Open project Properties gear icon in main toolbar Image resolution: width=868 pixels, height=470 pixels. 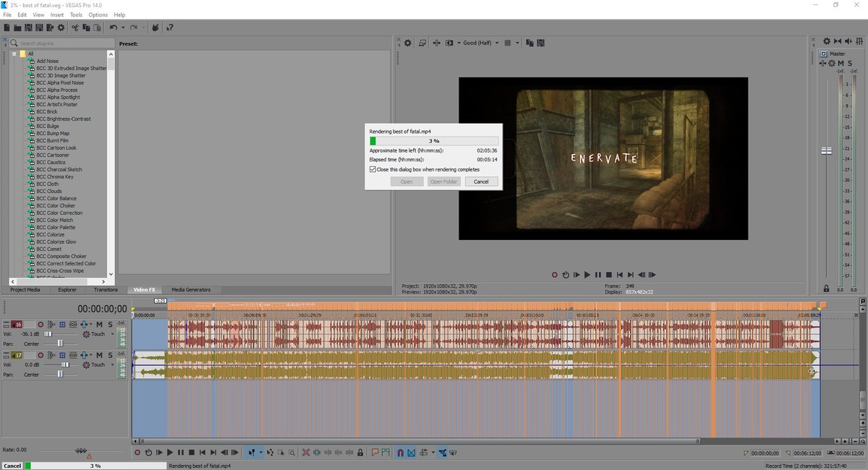tap(61, 27)
